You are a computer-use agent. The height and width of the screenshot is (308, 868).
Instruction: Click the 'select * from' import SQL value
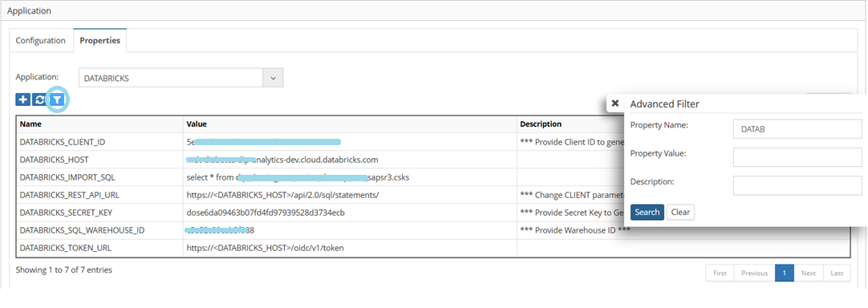[298, 177]
